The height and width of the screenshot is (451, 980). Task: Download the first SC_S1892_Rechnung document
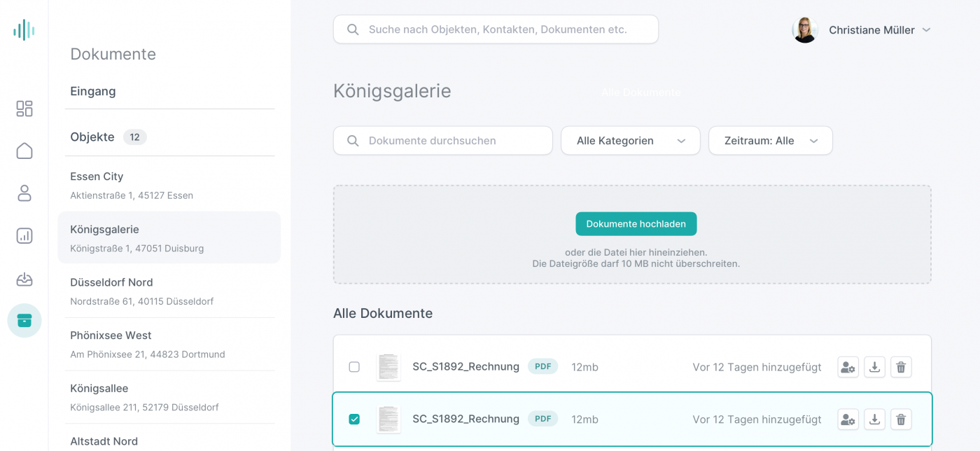point(874,367)
